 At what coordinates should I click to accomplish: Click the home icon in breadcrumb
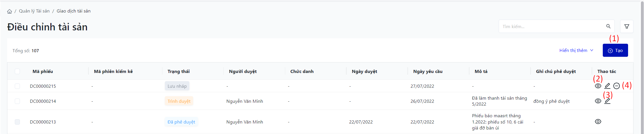9,11
